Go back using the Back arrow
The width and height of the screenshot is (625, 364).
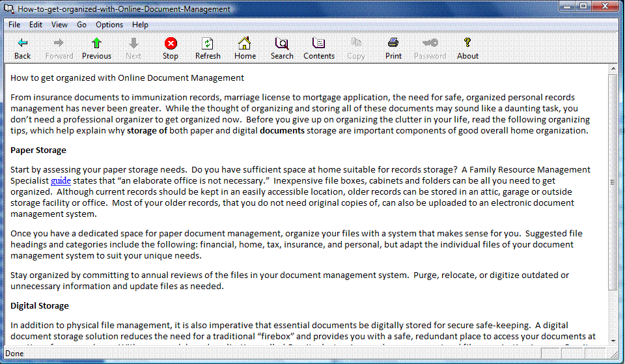(22, 49)
